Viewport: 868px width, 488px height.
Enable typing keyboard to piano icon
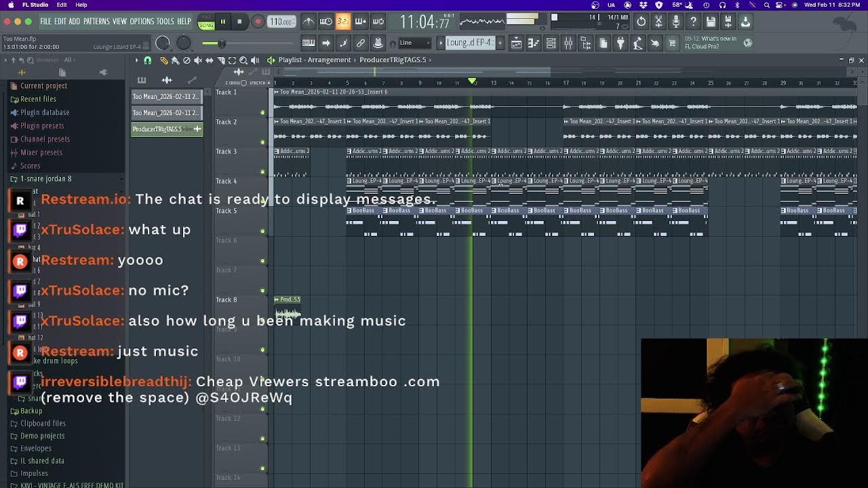tap(309, 43)
